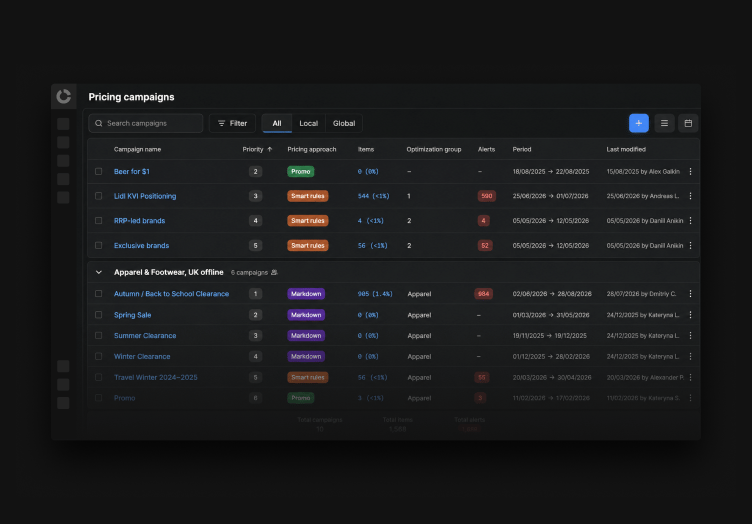Open the Exclusive brands campaign
Viewport: 752px width, 524px height.
(141, 245)
